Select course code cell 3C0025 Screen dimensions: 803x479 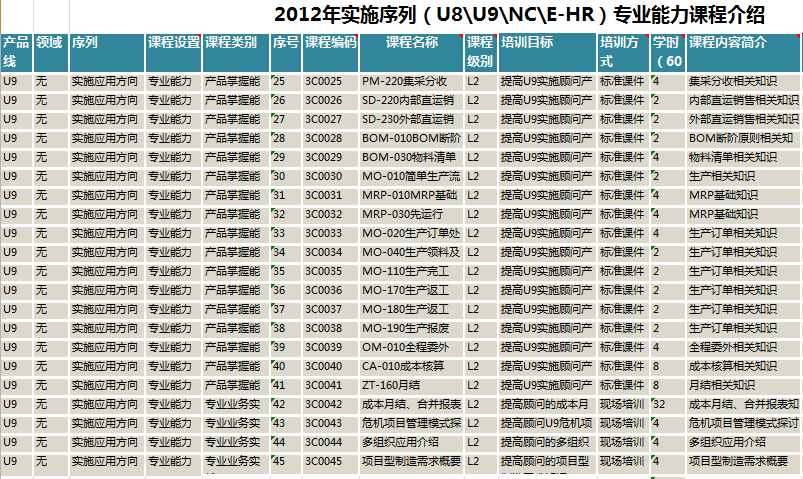pyautogui.click(x=330, y=81)
